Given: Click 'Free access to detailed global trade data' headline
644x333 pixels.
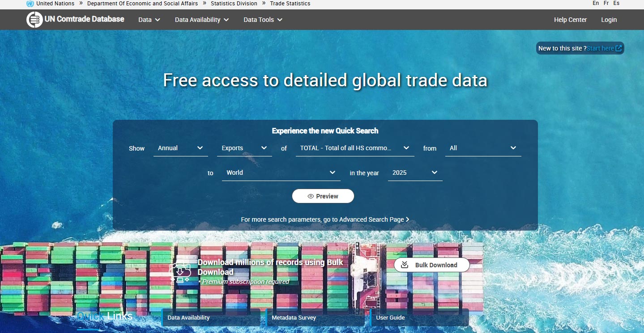Looking at the screenshot, I should (325, 80).
